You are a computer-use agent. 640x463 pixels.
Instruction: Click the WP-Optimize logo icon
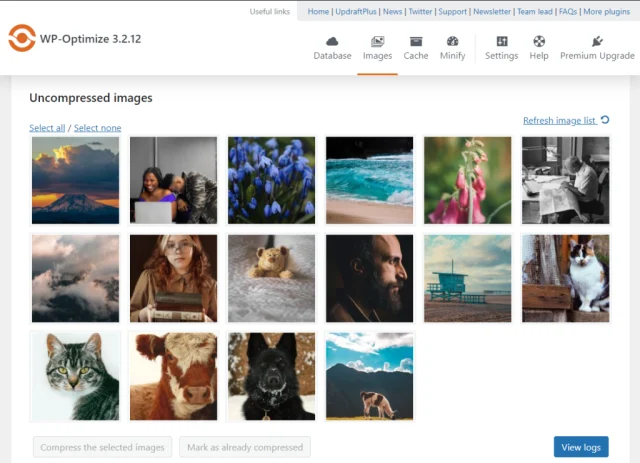pyautogui.click(x=21, y=39)
